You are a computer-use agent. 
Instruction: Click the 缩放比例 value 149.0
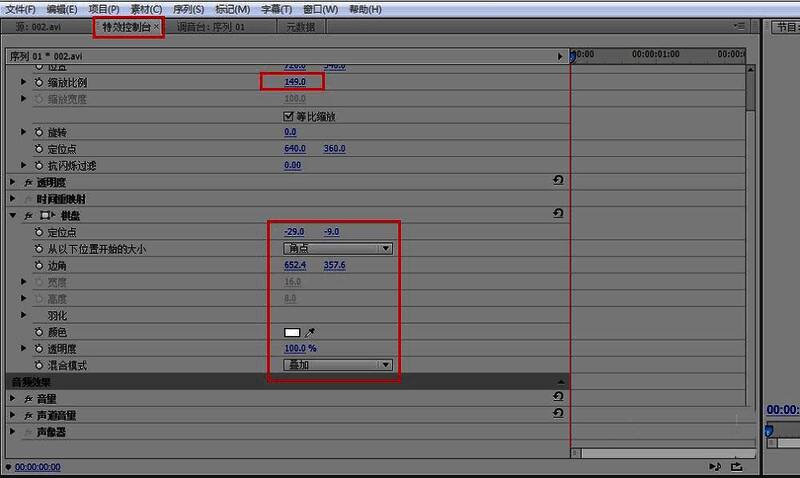(294, 82)
